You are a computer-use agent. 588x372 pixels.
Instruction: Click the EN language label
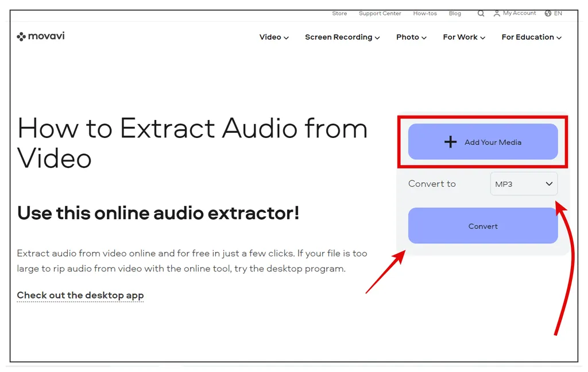(558, 13)
